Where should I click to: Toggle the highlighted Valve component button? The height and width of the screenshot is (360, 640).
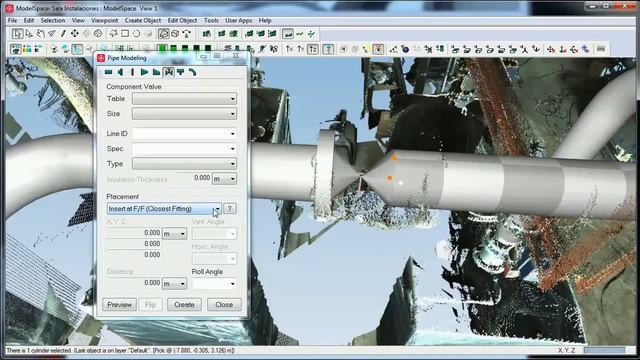pos(169,72)
